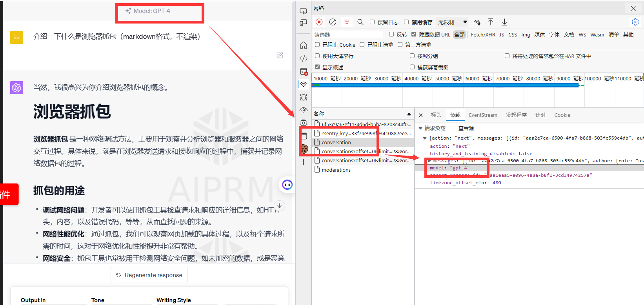Viewport: 644px width, 305px height.
Task: Select the moderations request row
Action: click(363, 170)
